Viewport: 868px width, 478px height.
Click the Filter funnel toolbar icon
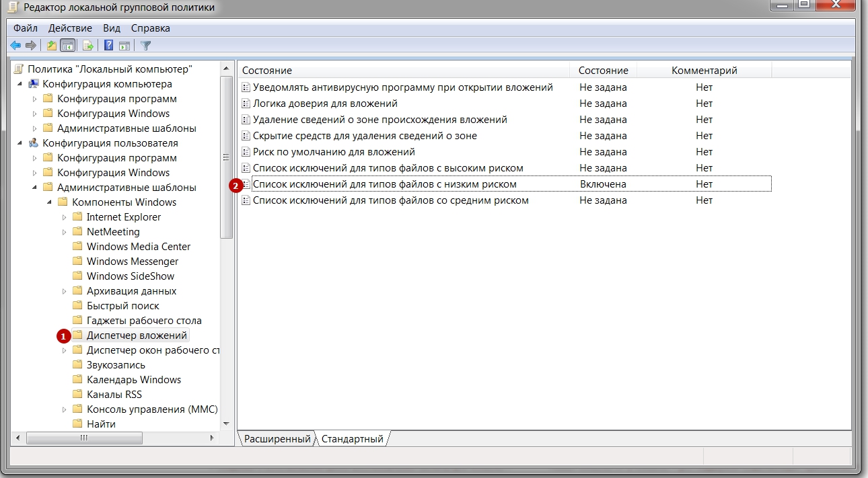click(145, 45)
